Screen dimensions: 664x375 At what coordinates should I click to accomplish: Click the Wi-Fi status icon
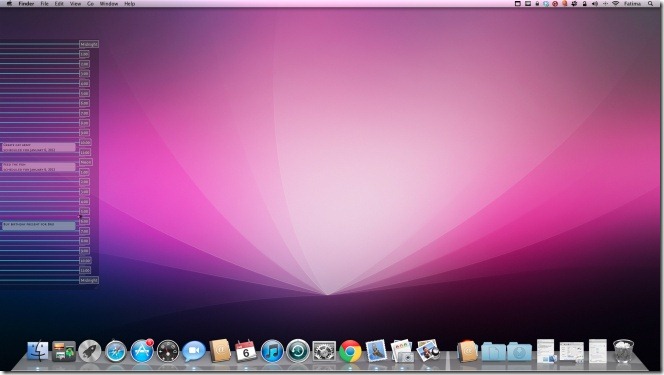(615, 3)
